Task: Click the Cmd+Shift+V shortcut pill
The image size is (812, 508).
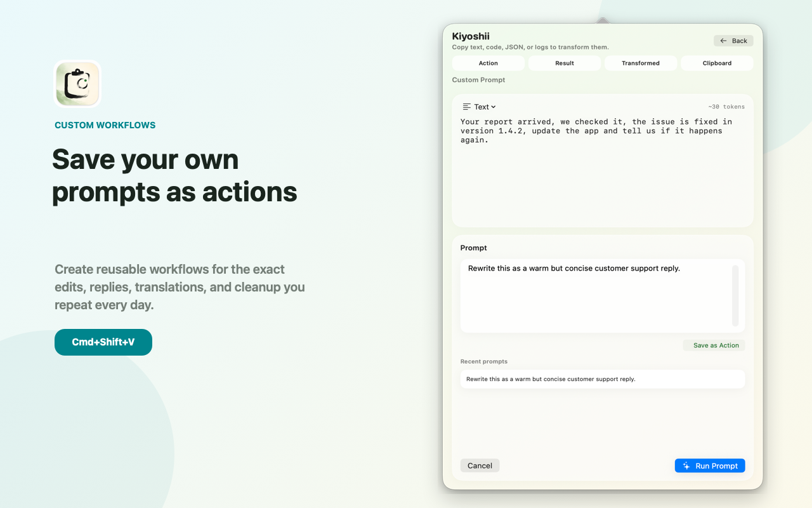Action: [103, 342]
